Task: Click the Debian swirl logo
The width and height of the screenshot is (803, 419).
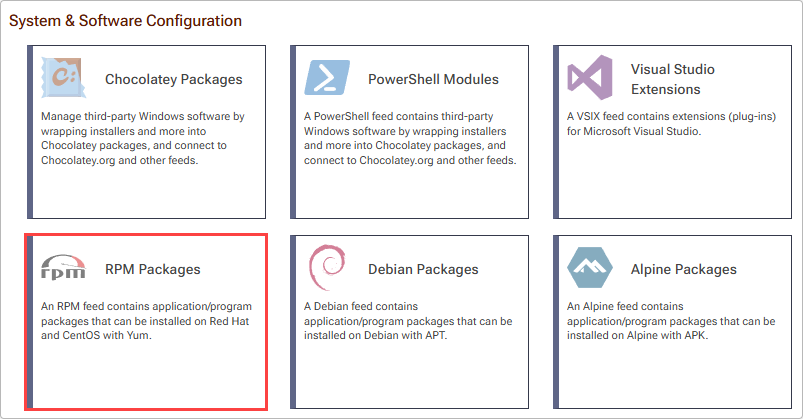Action: tap(327, 267)
